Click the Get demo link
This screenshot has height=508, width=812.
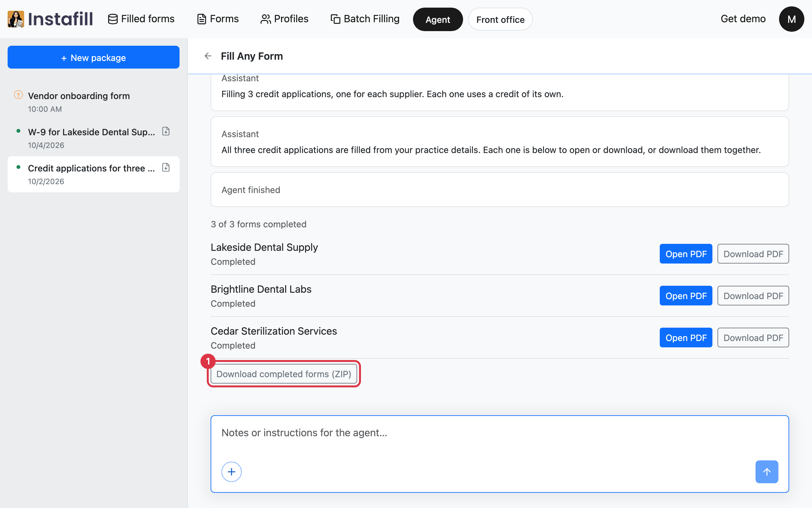[743, 19]
